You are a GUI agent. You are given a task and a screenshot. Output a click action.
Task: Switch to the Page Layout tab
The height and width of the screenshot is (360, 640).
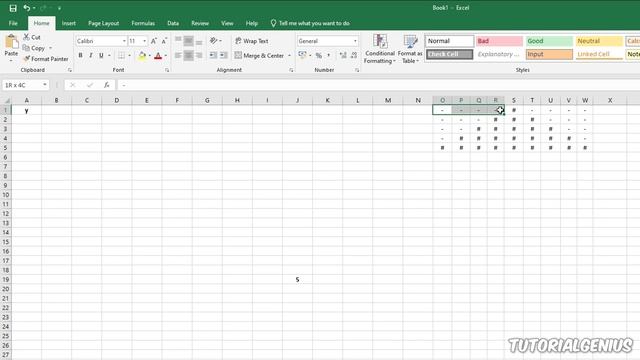[103, 23]
